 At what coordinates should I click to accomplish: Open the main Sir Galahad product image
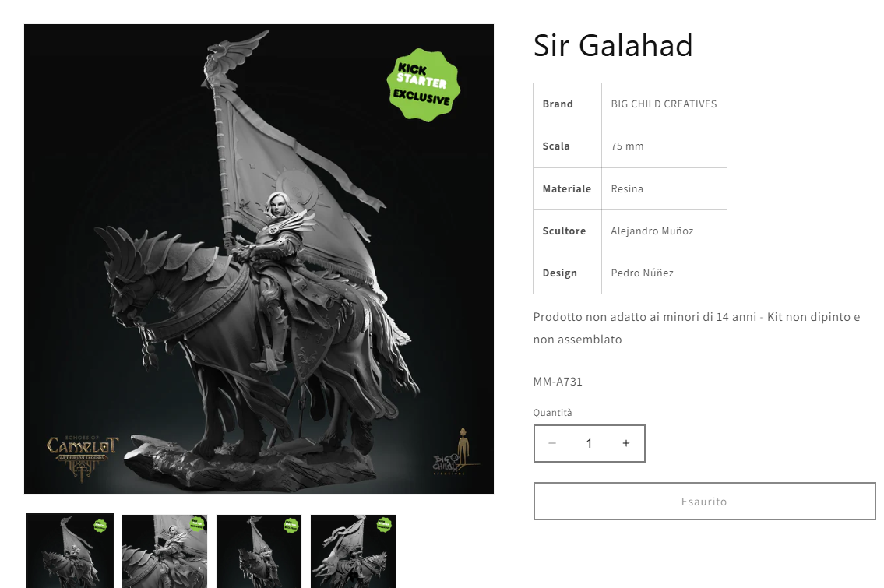coord(259,259)
